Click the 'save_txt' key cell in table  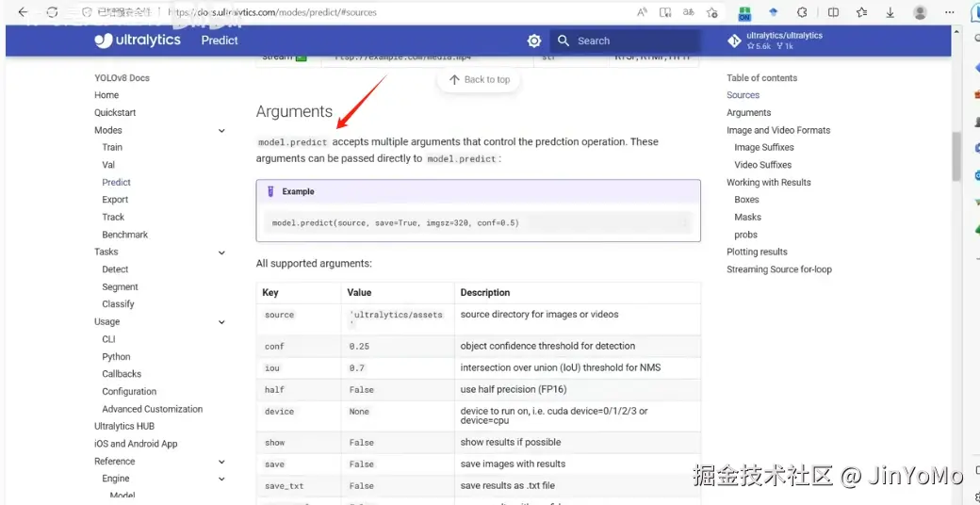coord(299,485)
